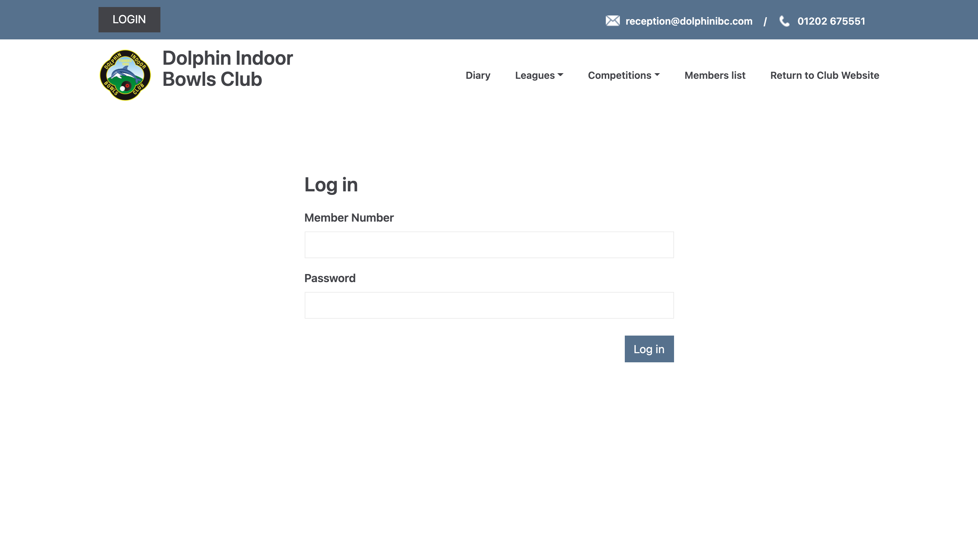
Task: Click the caret arrow beside Leagues
Action: [560, 75]
